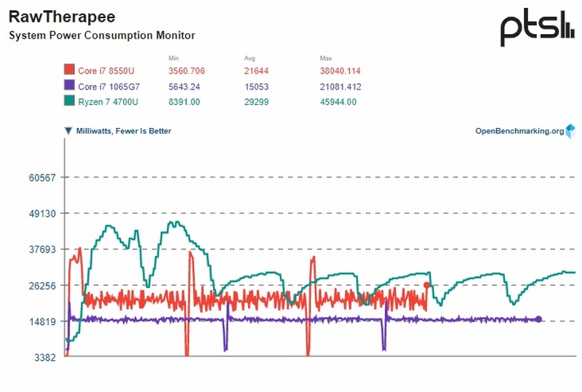Click the 8391.00 minimum value
582x392 pixels.
click(184, 102)
